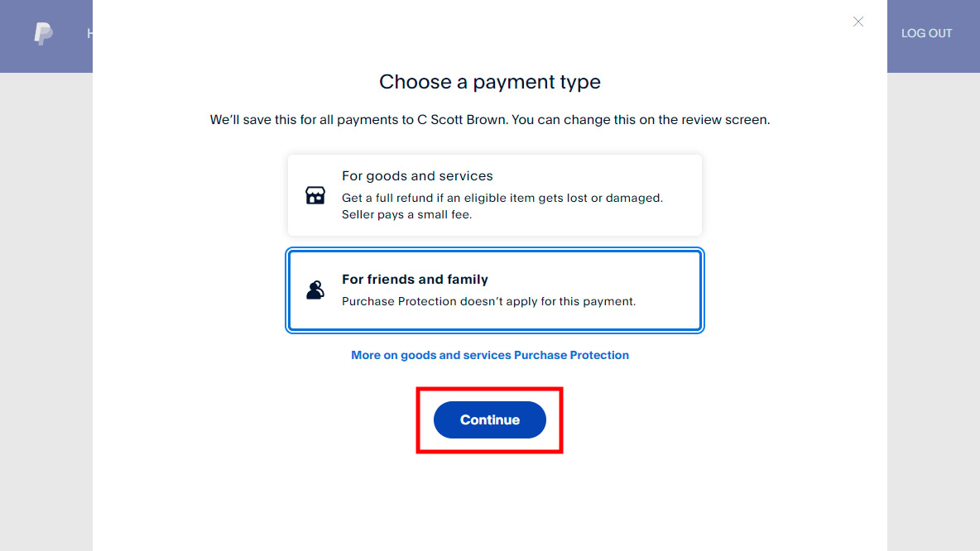Click the Choose a payment type heading
Viewport: 980px width, 551px height.
[490, 82]
